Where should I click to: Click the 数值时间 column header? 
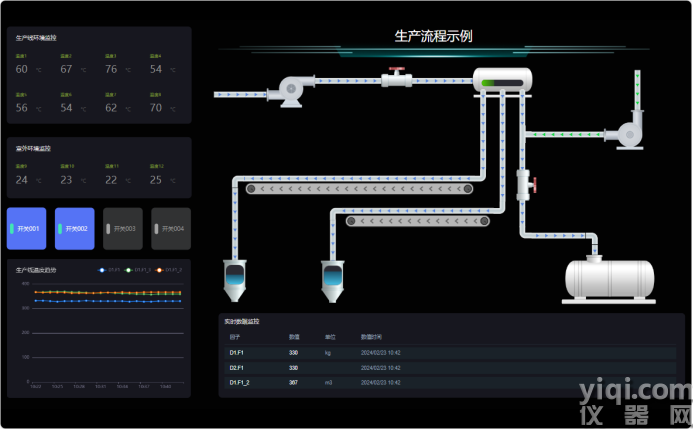[x=371, y=337]
